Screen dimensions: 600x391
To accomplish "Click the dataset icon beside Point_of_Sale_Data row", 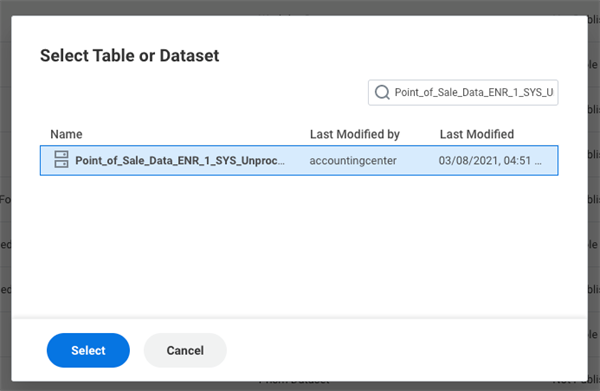I will (x=61, y=159).
